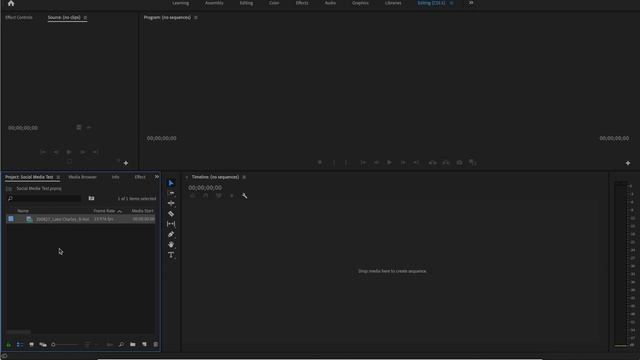The image size is (640, 360).
Task: Click the Home icon in the top bar
Action: coord(11,3)
